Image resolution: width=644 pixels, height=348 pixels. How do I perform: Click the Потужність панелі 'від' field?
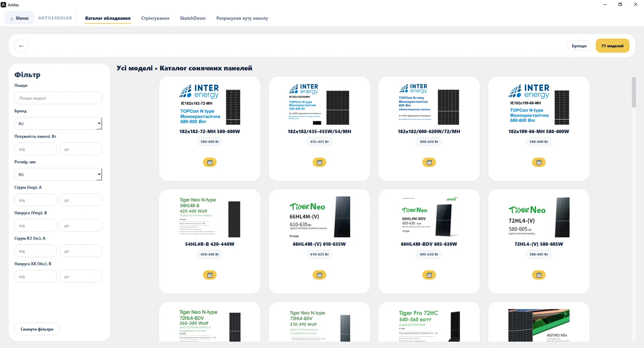(36, 149)
